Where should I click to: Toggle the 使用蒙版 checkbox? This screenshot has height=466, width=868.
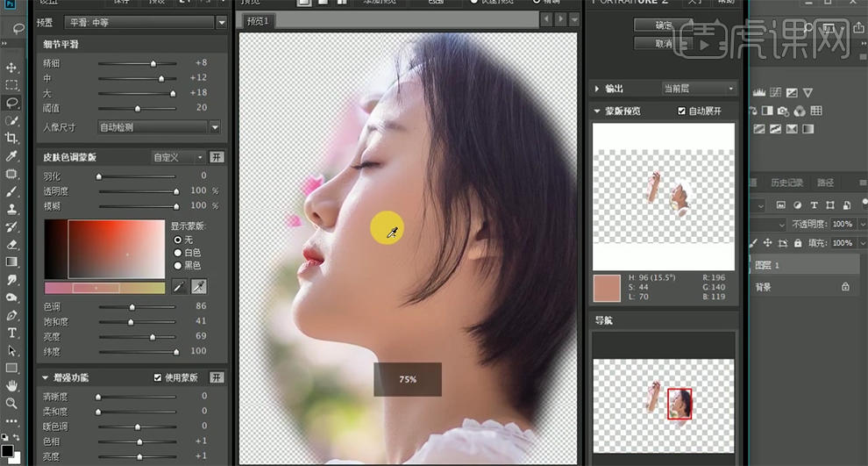(158, 377)
